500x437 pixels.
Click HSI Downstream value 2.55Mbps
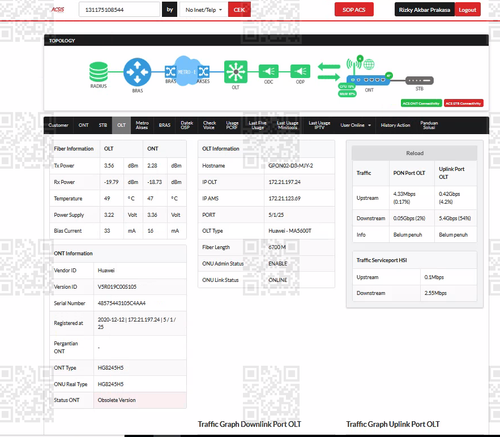tap(435, 293)
